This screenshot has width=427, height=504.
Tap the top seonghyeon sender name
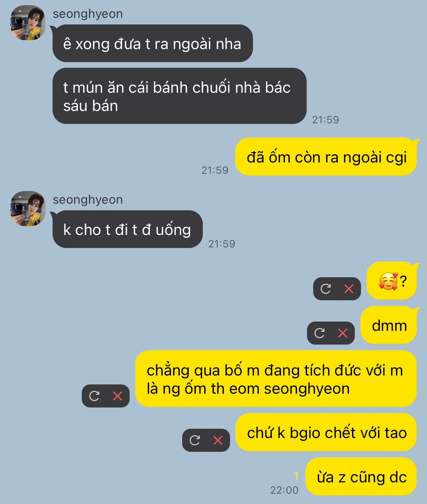[x=88, y=14]
